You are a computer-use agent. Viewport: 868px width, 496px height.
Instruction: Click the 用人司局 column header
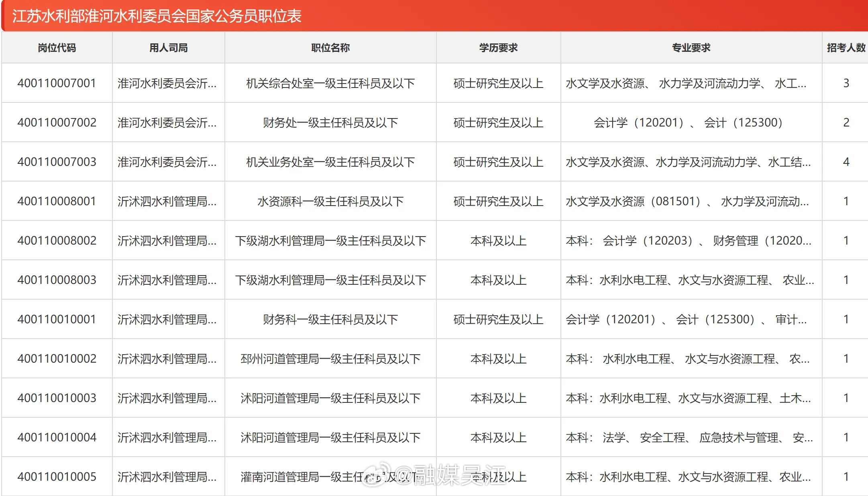169,48
